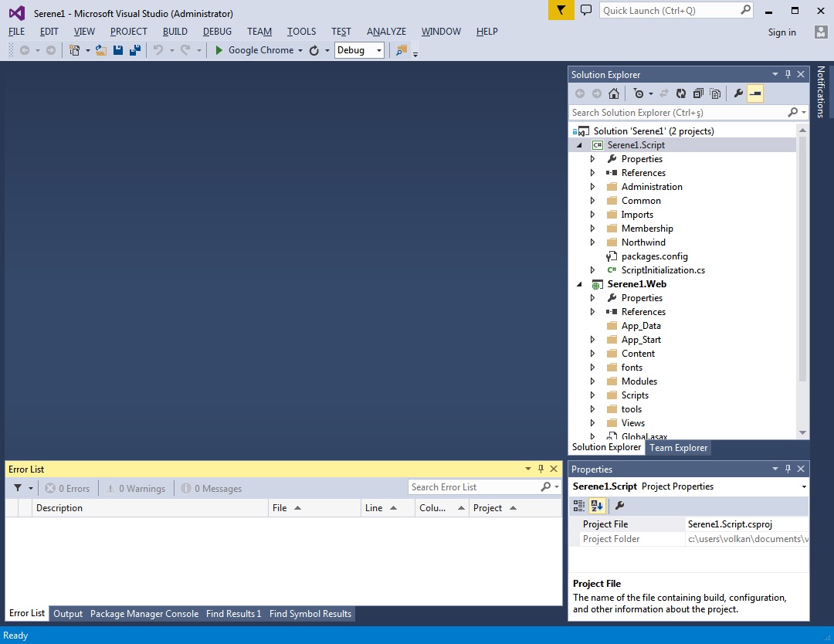834x644 pixels.
Task: Click the Pending Changes Filter clock icon
Action: click(x=639, y=93)
